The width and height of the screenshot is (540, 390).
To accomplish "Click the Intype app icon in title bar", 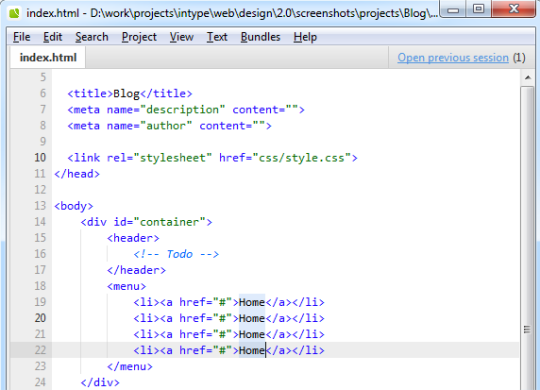I will (x=14, y=13).
